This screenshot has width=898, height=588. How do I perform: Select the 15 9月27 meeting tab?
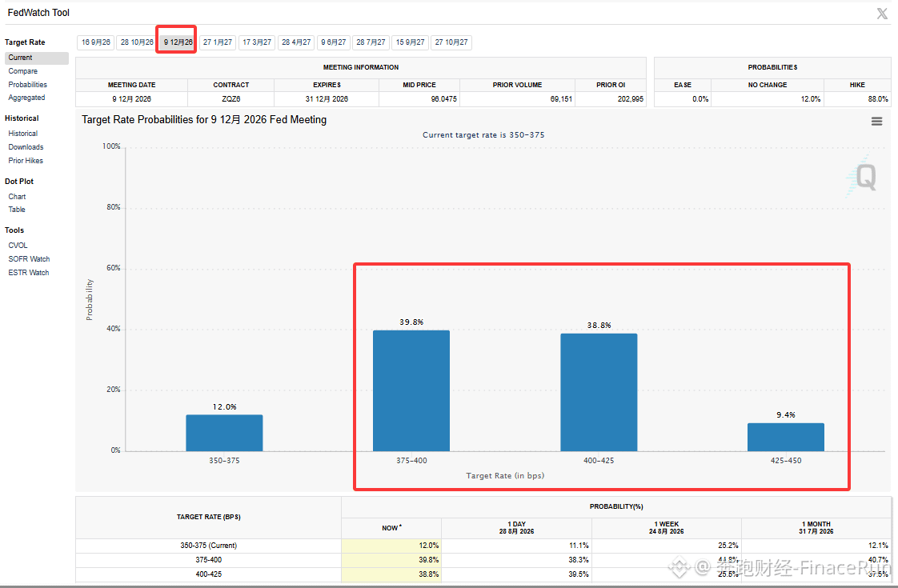coord(410,42)
